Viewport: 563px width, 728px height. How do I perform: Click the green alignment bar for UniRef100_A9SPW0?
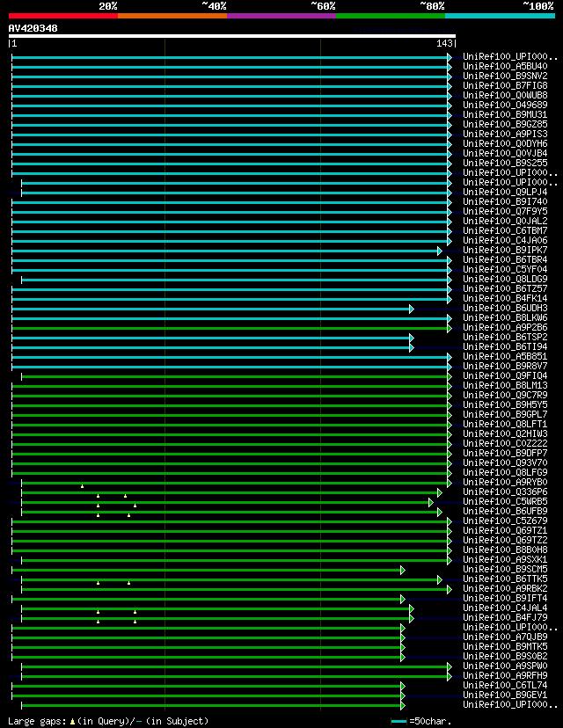[x=235, y=667]
